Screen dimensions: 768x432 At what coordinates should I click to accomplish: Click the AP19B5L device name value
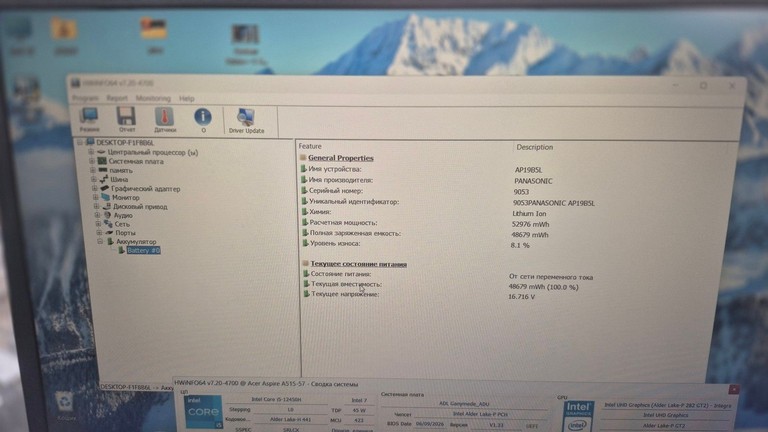pyautogui.click(x=528, y=170)
